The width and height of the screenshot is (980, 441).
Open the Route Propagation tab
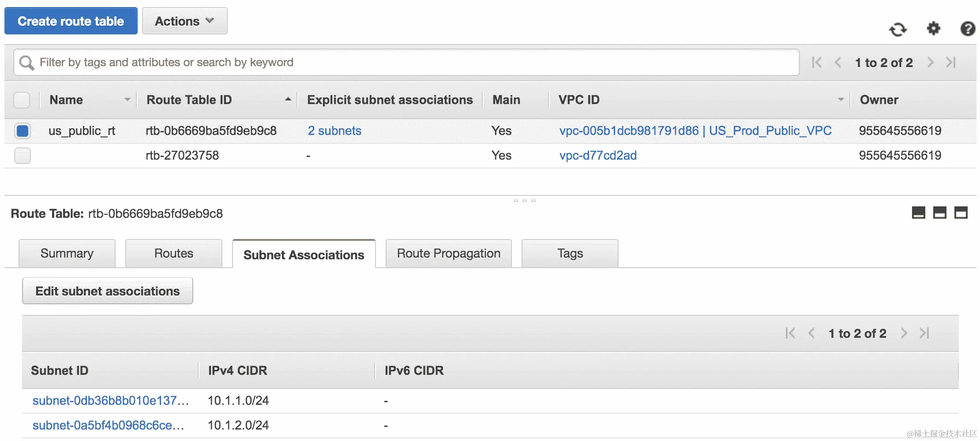(448, 254)
